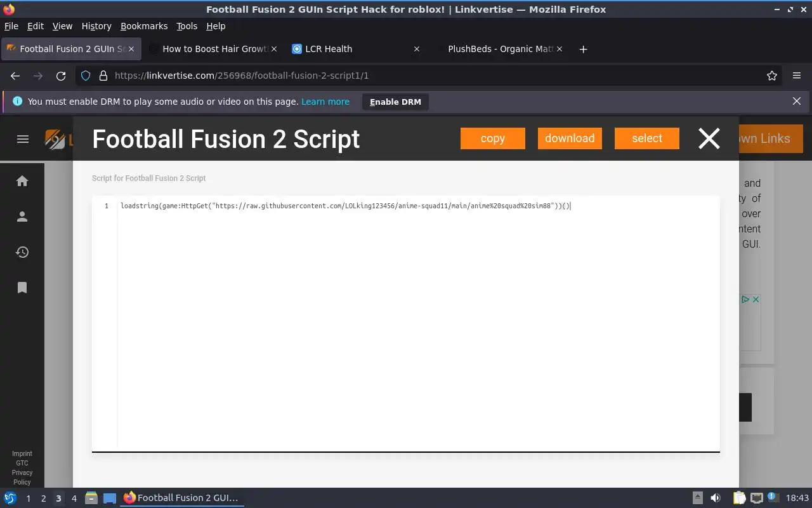This screenshot has height=508, width=812.
Task: Open the GTC link
Action: [x=22, y=463]
